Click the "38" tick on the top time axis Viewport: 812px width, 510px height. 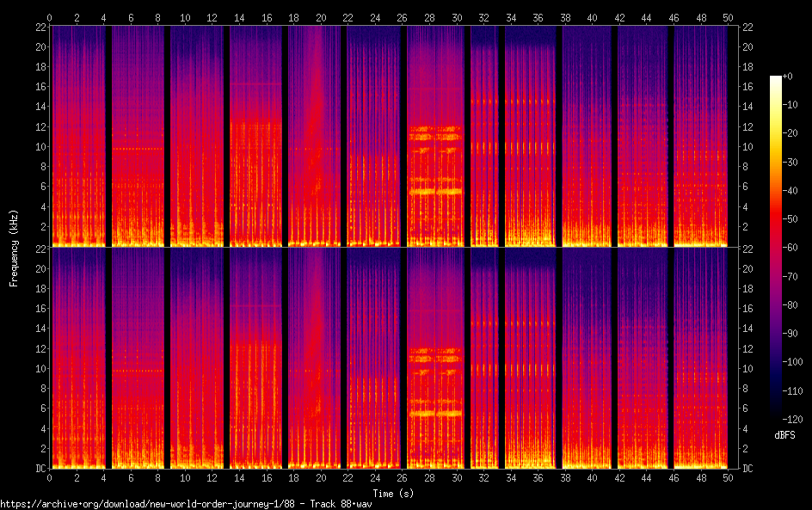click(x=565, y=17)
